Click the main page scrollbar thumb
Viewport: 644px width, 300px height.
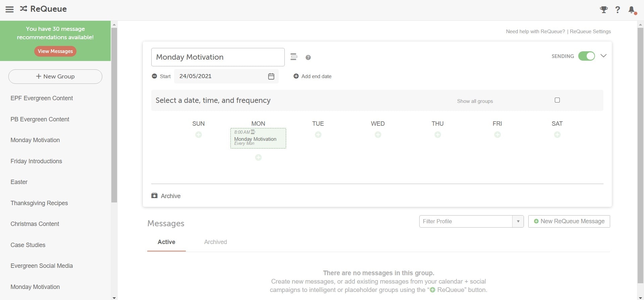(x=640, y=155)
